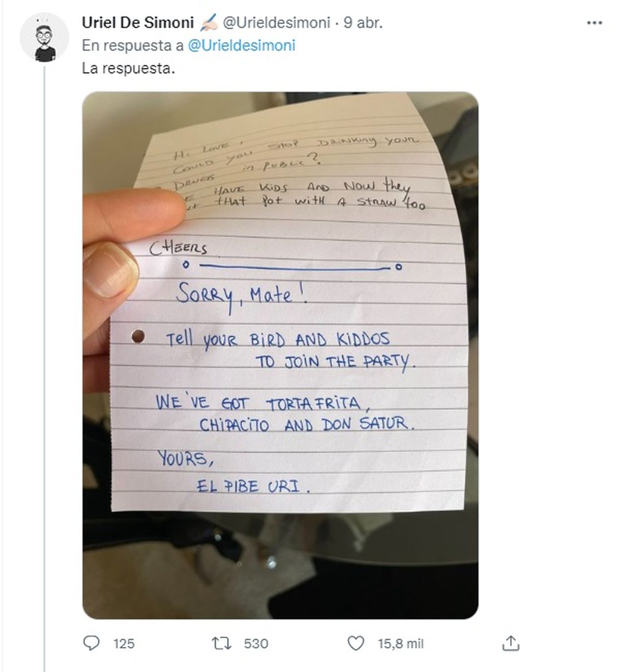Click the reply speech bubble icon
Screen dimensions: 621x672
[x=92, y=643]
